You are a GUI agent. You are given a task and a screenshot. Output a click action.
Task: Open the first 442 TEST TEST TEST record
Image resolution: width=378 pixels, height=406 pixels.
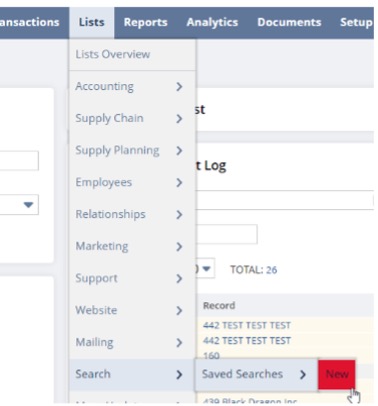(247, 325)
